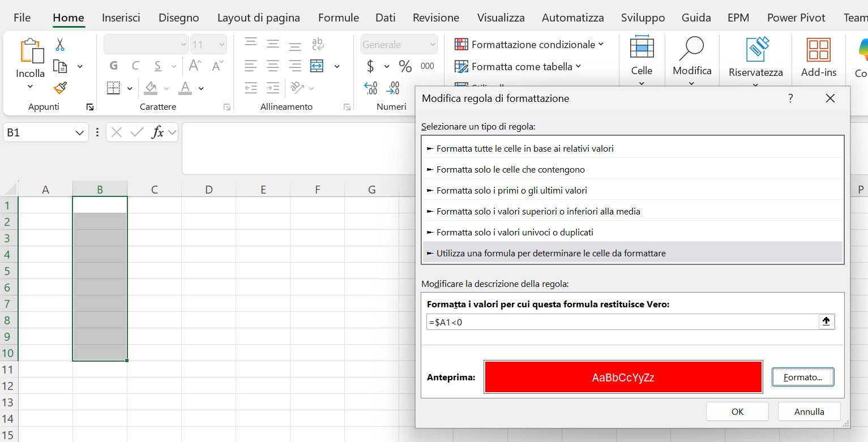Open the Name Box dropdown arrow
The image size is (868, 442).
pos(79,133)
